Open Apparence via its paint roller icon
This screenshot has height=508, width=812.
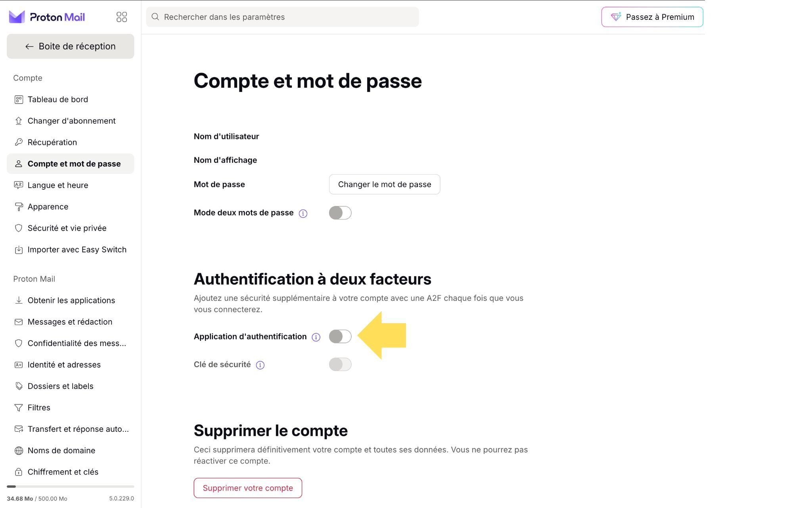(x=19, y=206)
